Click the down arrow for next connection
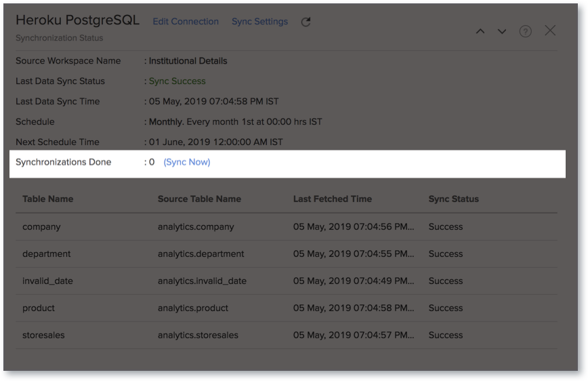This screenshot has height=381, width=588. pyautogui.click(x=502, y=32)
